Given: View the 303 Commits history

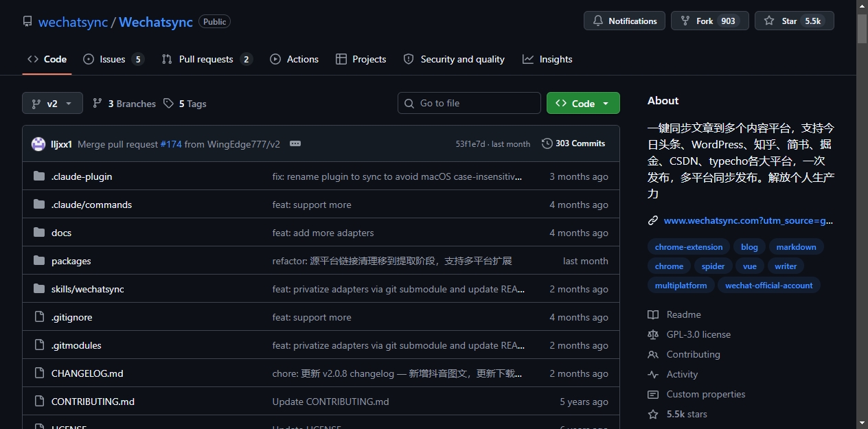Looking at the screenshot, I should coord(573,143).
